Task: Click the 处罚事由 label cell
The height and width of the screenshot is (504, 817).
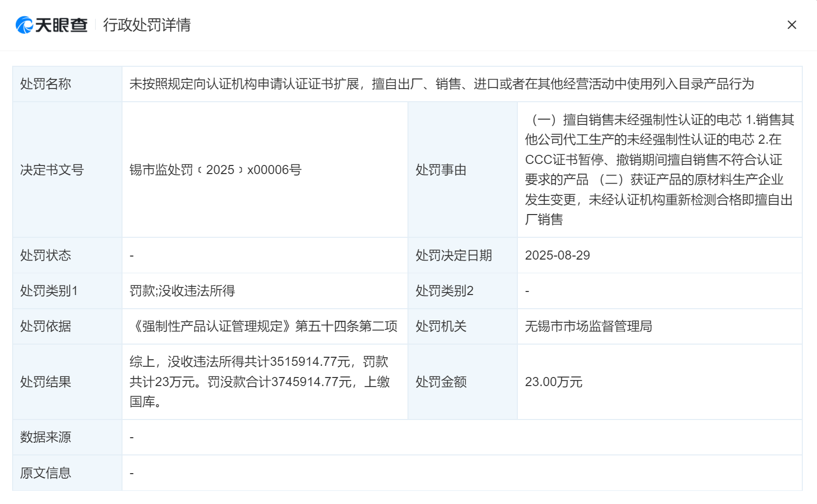Action: (x=463, y=170)
